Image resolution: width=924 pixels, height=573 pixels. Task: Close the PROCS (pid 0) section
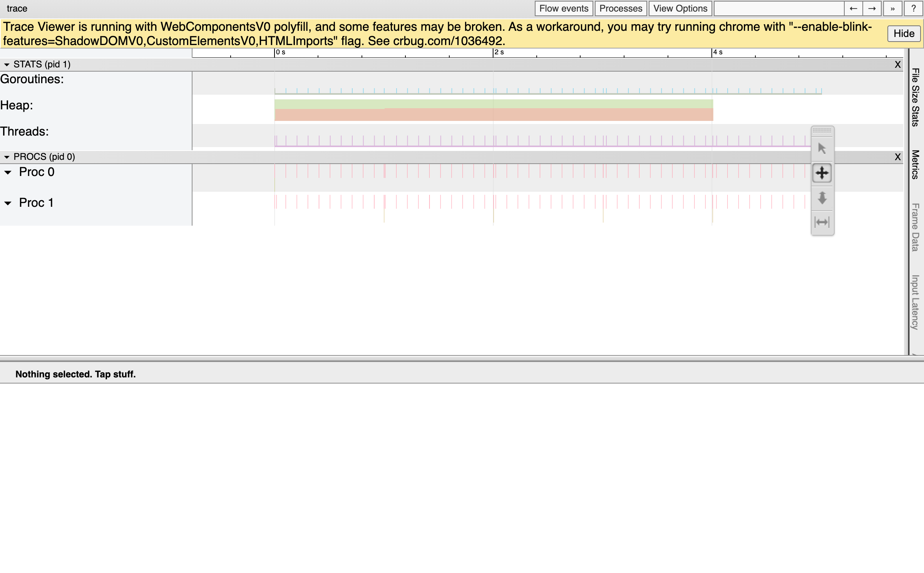coord(897,157)
